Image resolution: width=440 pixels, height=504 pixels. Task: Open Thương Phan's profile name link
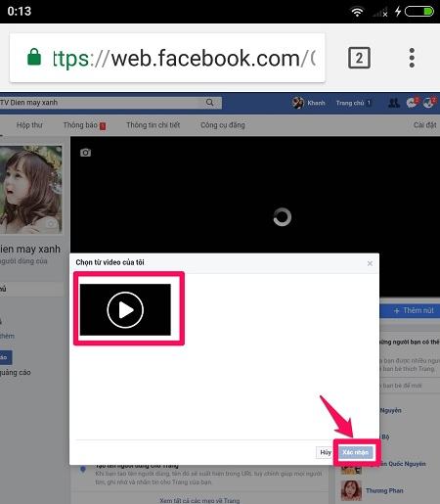[384, 490]
